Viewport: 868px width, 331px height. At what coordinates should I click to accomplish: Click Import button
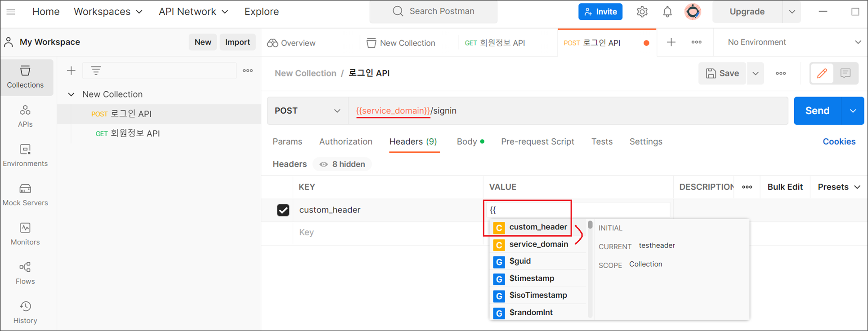point(237,42)
